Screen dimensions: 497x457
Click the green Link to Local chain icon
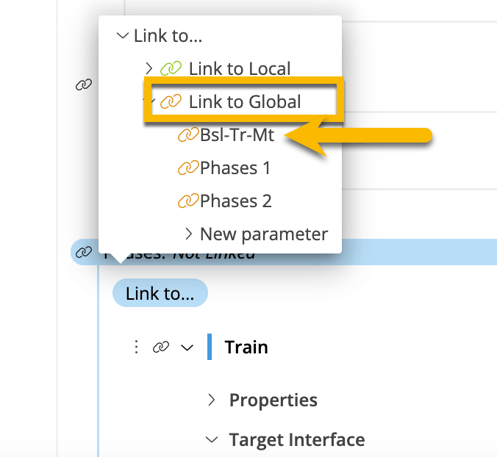171,68
